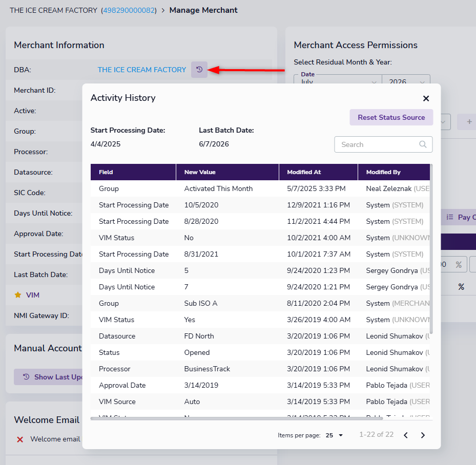This screenshot has height=465, width=476.
Task: Click the red X welcome email icon
Action: pyautogui.click(x=20, y=439)
